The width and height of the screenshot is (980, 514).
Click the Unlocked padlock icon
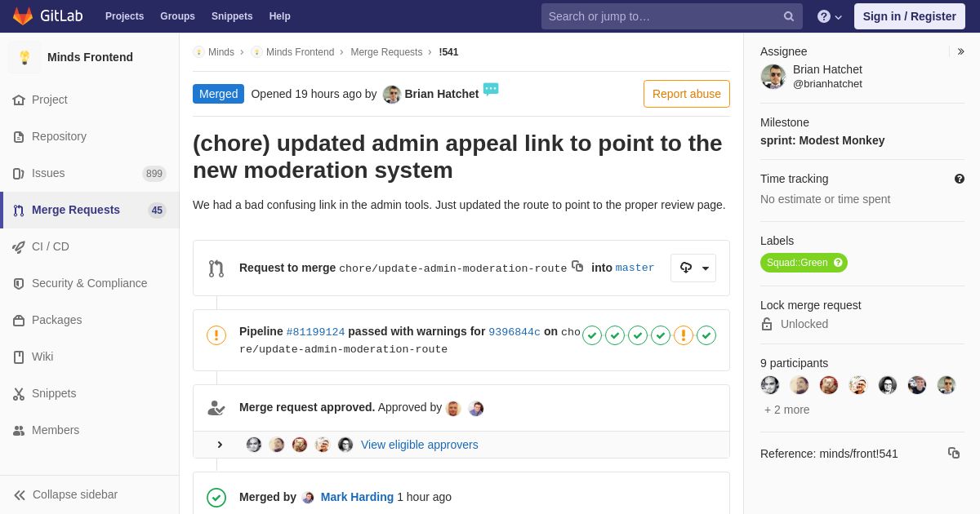[x=767, y=324]
